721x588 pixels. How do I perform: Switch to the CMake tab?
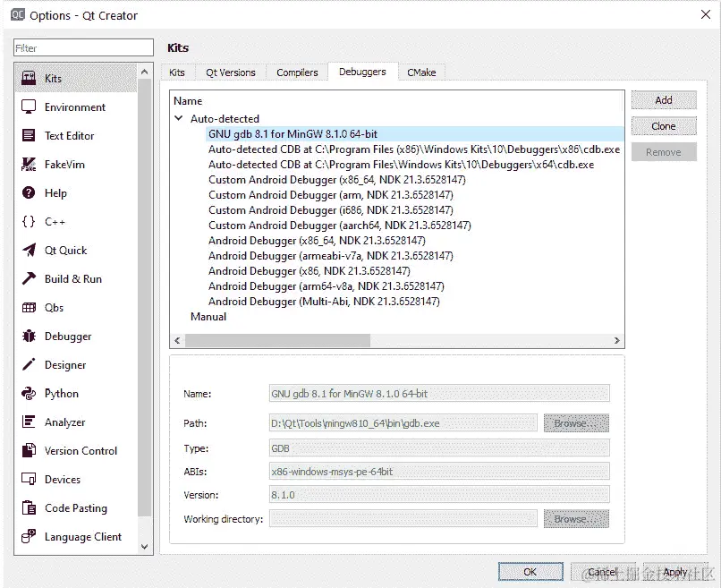[x=421, y=72]
